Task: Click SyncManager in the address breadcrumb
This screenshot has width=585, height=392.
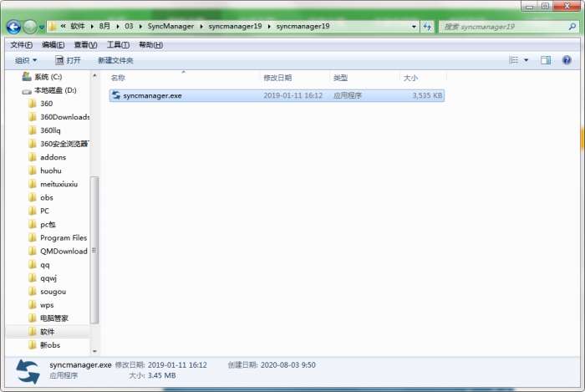Action: 170,26
